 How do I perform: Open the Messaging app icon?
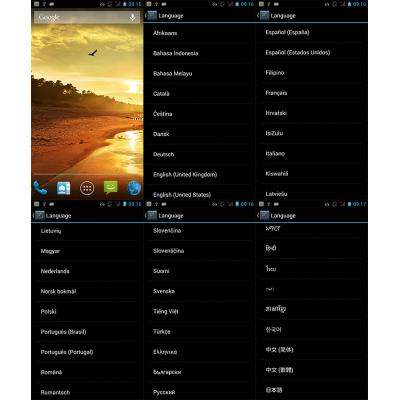[111, 188]
